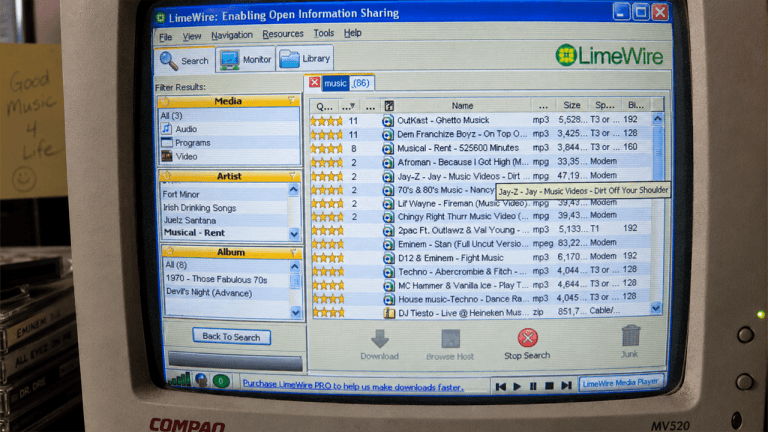Click Album list scroll down arrow
768x432 pixels.
click(x=295, y=312)
